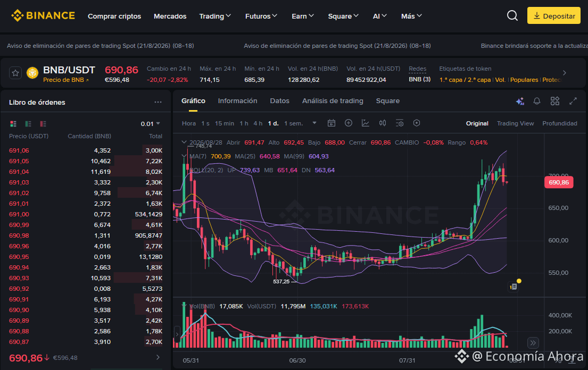588x370 pixels.
Task: Open chevron beside bottom price 690,86
Action: point(158,358)
